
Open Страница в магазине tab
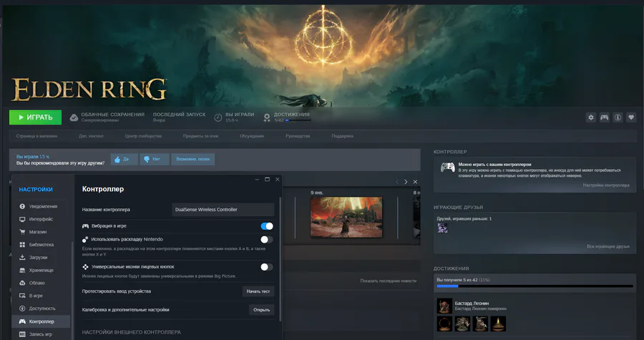pos(37,136)
